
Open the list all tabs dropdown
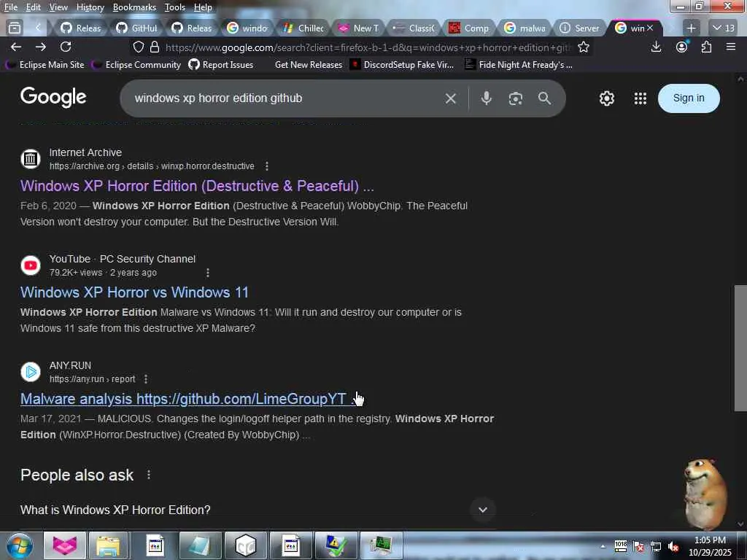pos(723,28)
